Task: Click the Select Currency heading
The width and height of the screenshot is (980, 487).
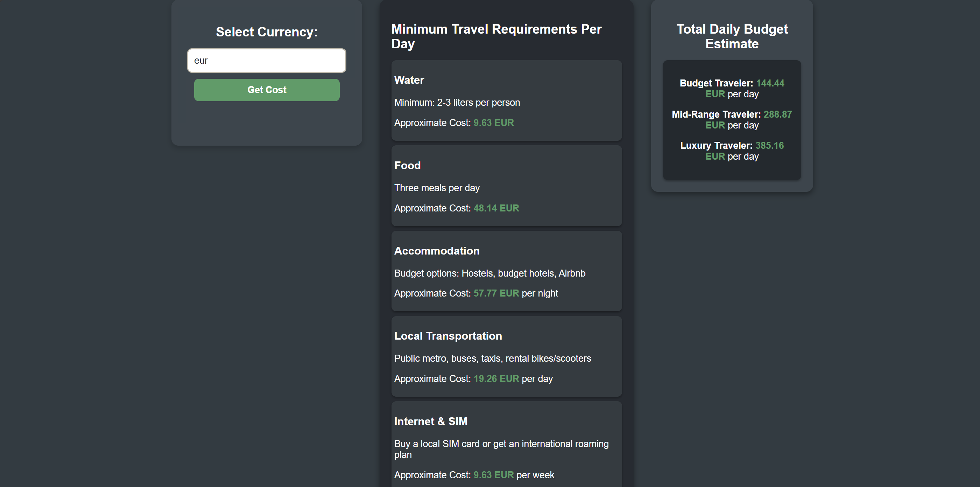Action: tap(266, 32)
